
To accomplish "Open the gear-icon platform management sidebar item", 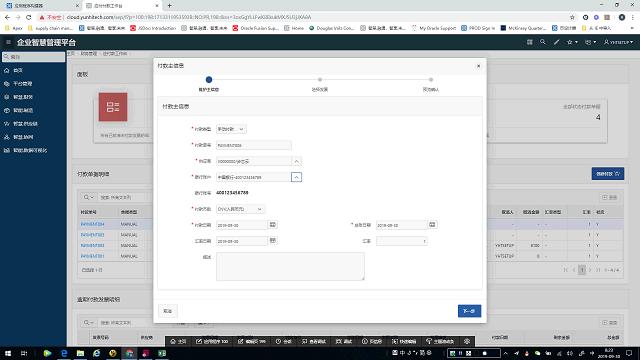I will pos(33,84).
